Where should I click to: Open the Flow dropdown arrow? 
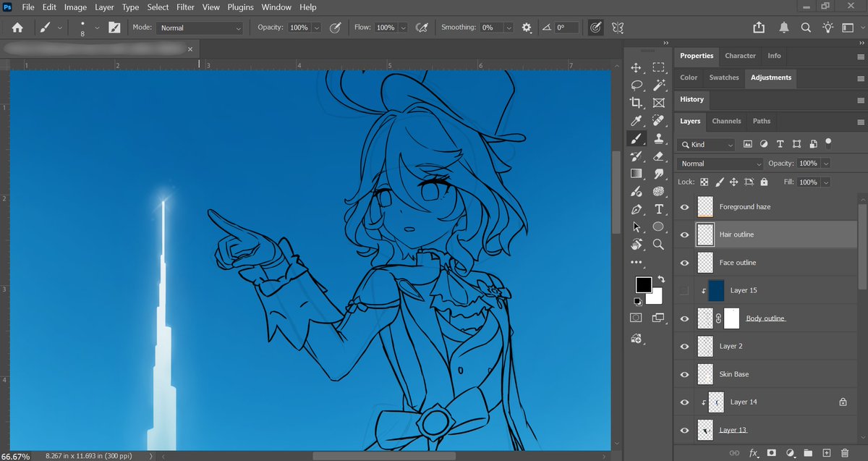(x=403, y=28)
